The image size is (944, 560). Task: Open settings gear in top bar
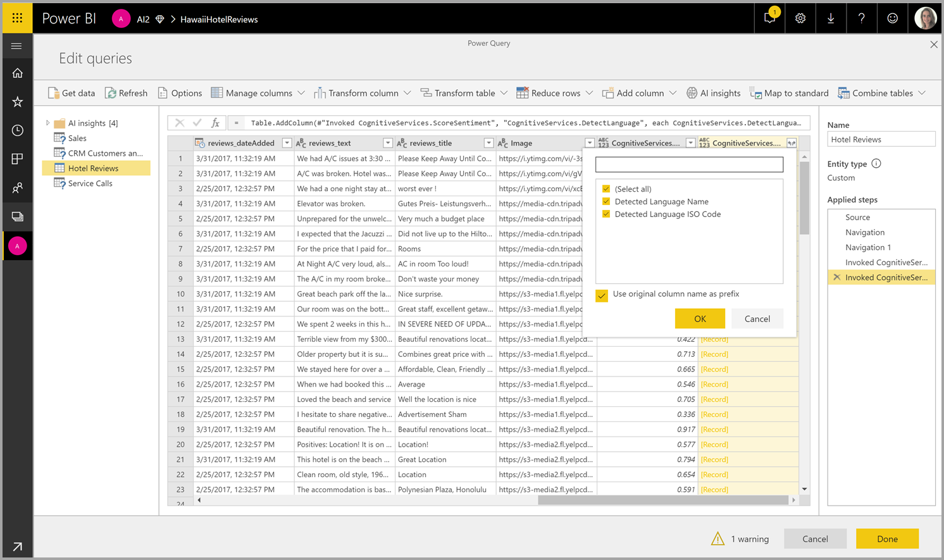click(x=800, y=18)
